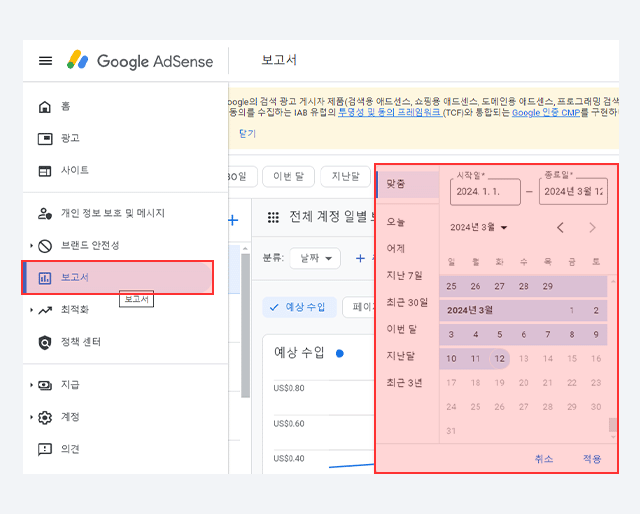Toggle the 페이지 metric chip
The image size is (640, 514).
[358, 307]
